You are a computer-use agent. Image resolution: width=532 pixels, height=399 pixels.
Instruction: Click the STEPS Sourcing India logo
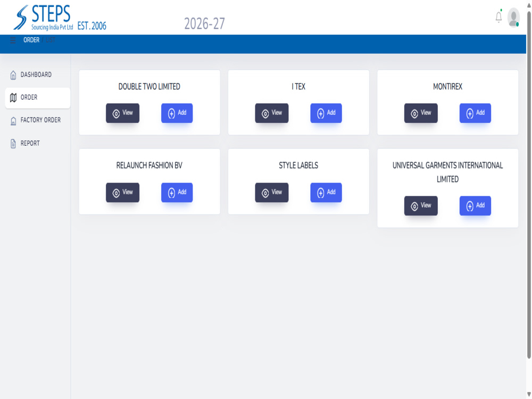[x=43, y=18]
